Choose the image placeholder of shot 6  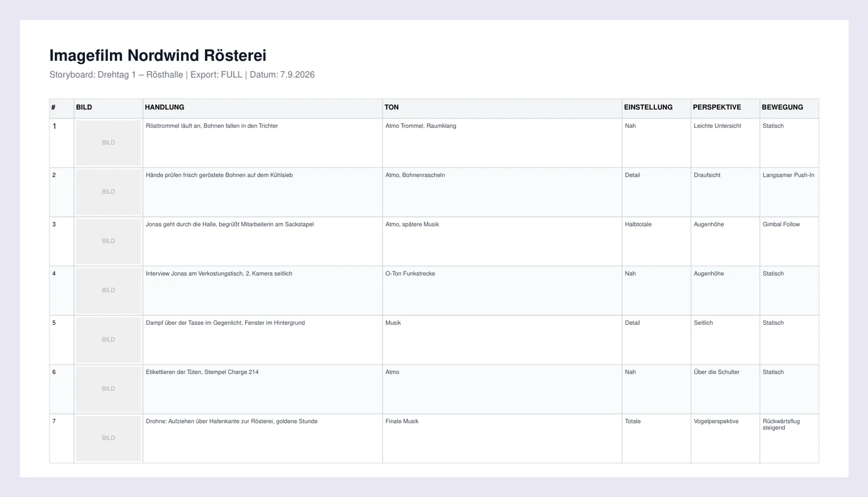click(x=108, y=389)
